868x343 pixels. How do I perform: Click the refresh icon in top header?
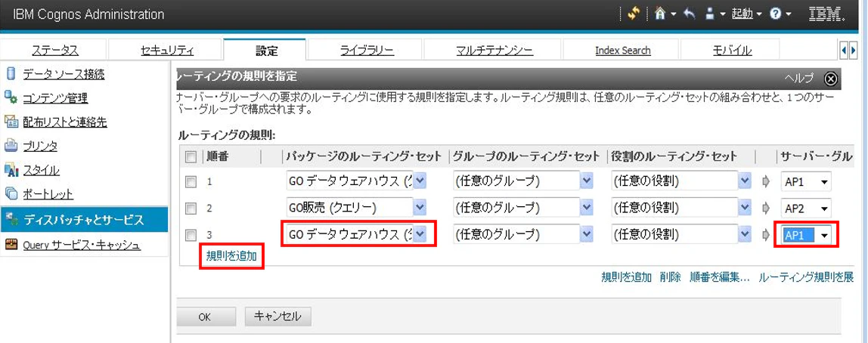click(x=634, y=14)
